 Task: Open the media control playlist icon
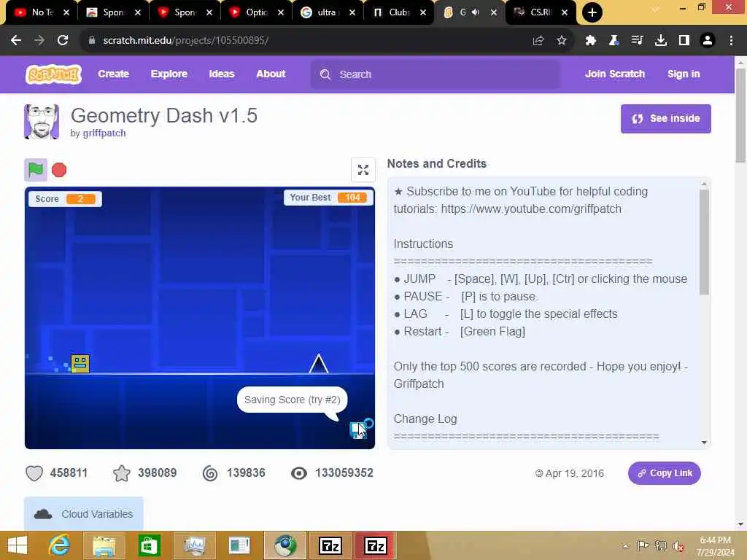point(637,41)
